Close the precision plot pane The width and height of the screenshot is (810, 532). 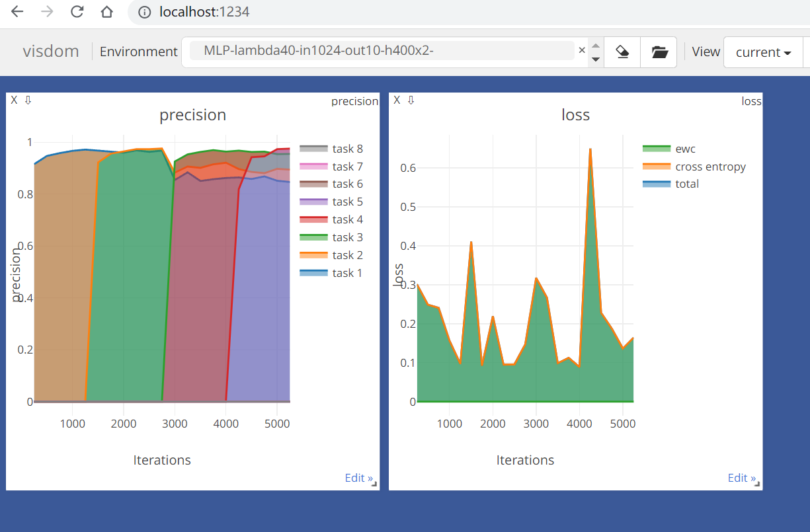(x=14, y=100)
